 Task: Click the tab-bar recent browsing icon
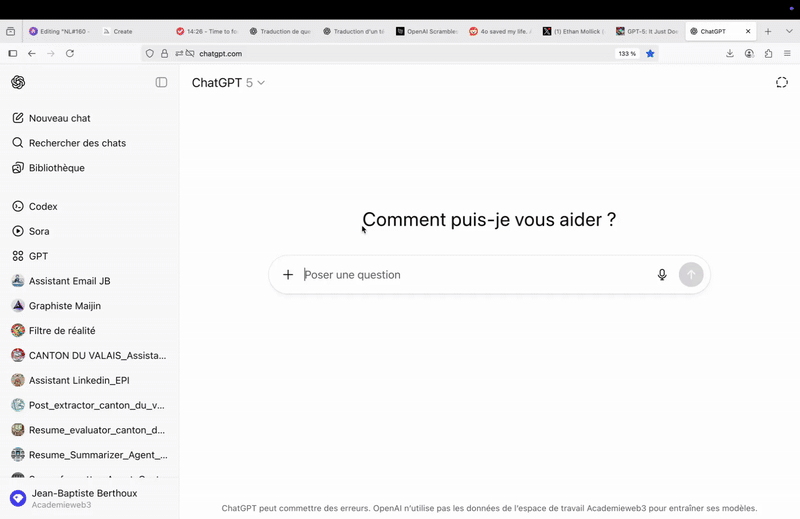[x=11, y=31]
